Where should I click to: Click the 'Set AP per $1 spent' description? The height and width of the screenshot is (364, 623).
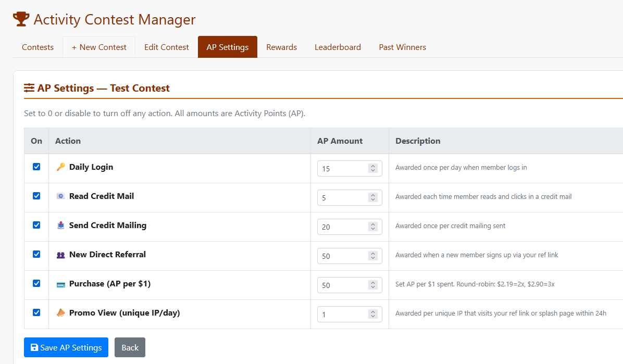[x=475, y=284]
